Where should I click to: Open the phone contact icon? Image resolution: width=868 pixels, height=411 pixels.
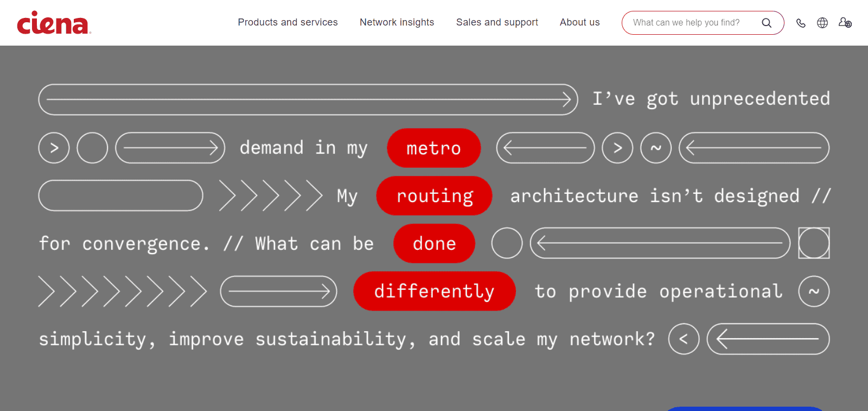click(x=801, y=23)
